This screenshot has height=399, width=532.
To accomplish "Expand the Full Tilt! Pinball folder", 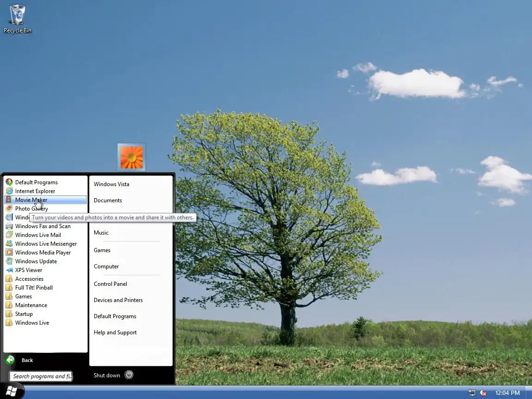I will tap(45, 288).
